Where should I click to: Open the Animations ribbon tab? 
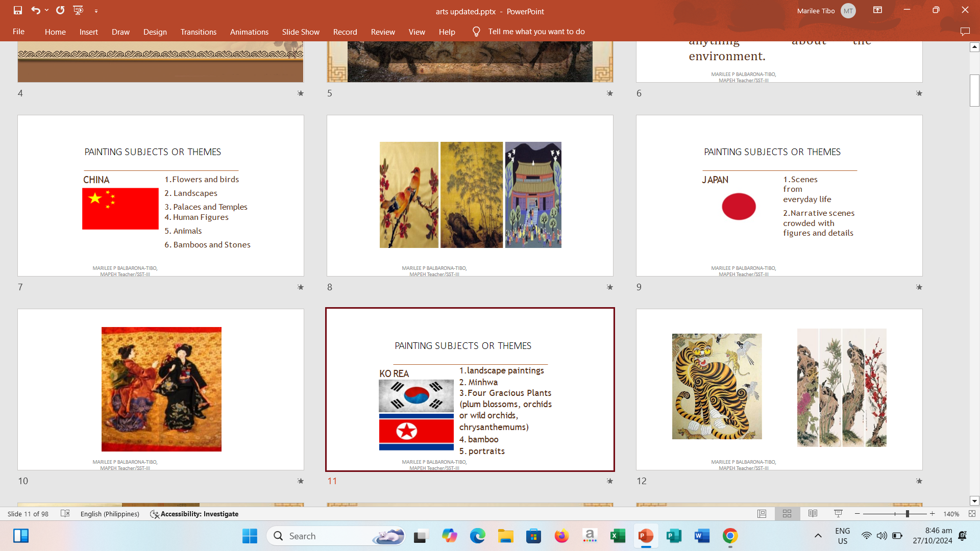(x=249, y=32)
